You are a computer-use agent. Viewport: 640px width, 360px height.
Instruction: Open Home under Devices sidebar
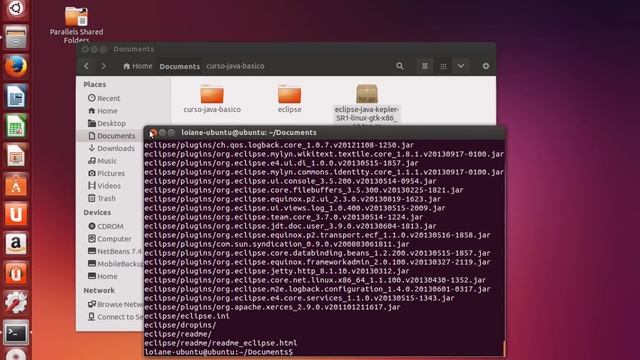pyautogui.click(x=102, y=276)
